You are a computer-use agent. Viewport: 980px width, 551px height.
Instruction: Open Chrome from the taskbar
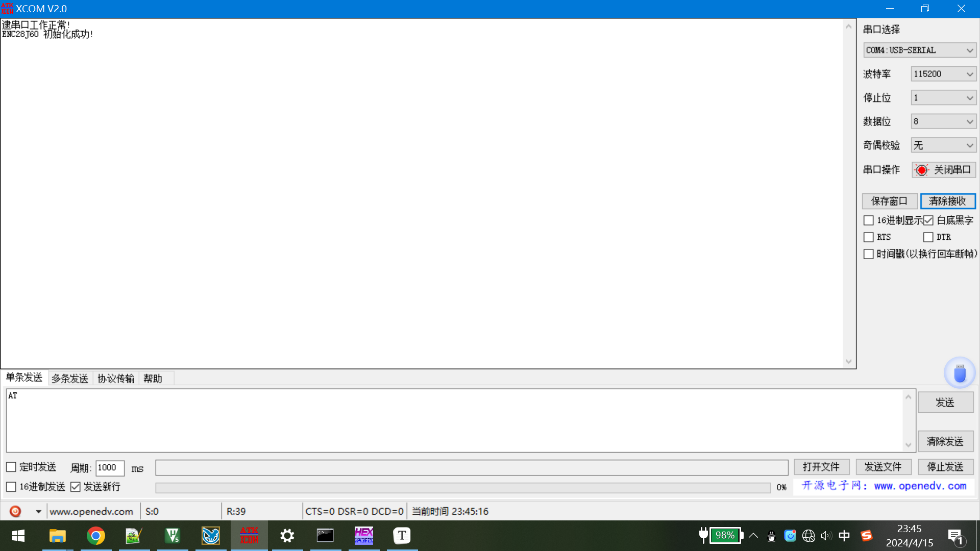pos(95,536)
